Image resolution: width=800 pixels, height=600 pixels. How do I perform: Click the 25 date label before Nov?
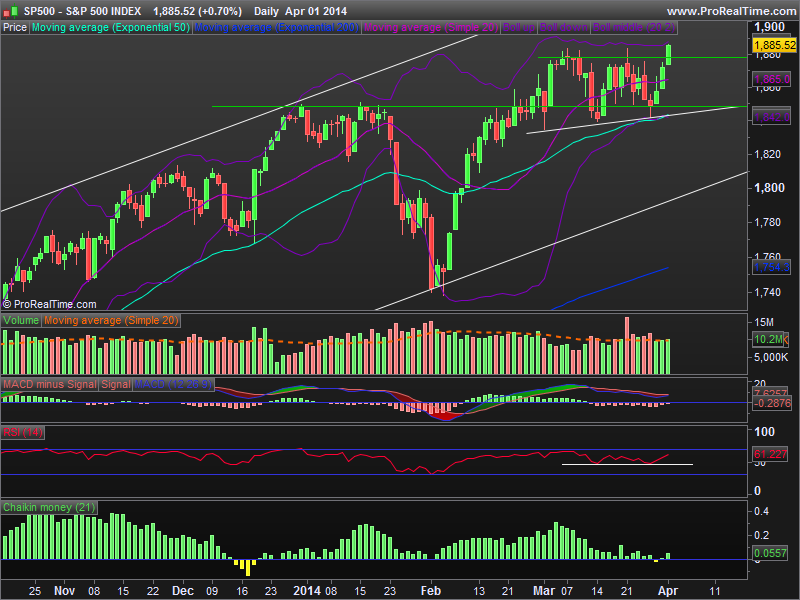(x=35, y=591)
